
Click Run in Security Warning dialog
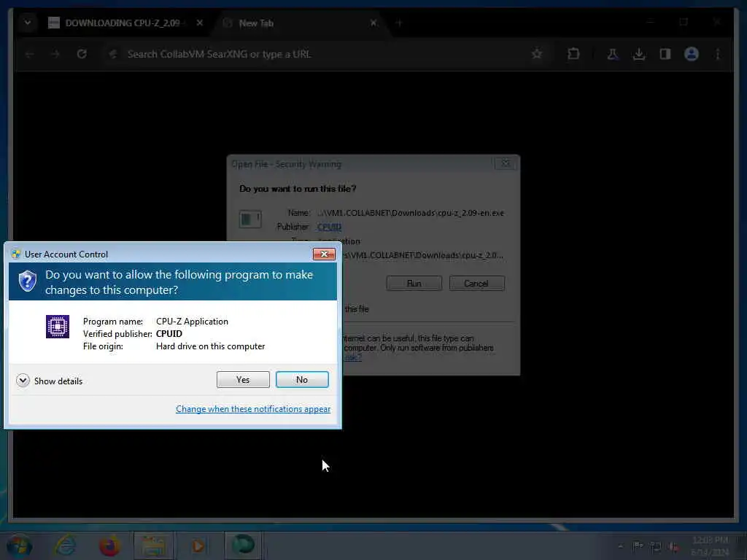click(x=414, y=284)
